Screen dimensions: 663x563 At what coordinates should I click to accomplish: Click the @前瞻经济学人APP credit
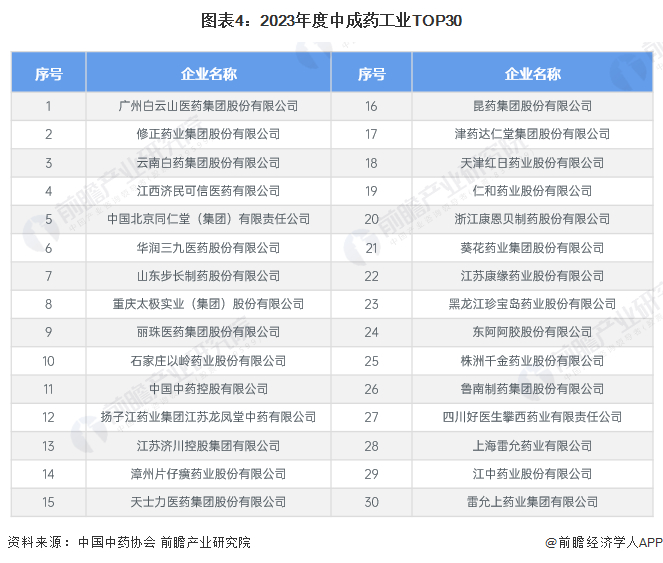[603, 542]
